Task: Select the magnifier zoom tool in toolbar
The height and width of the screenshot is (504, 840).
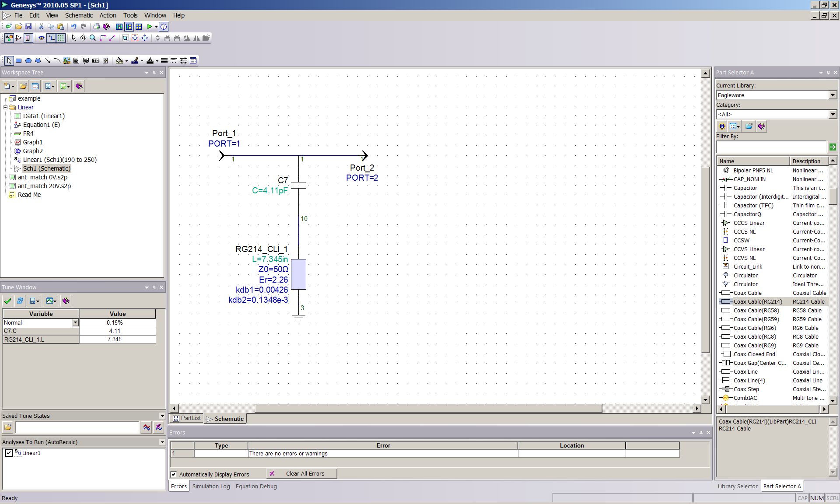Action: (93, 38)
